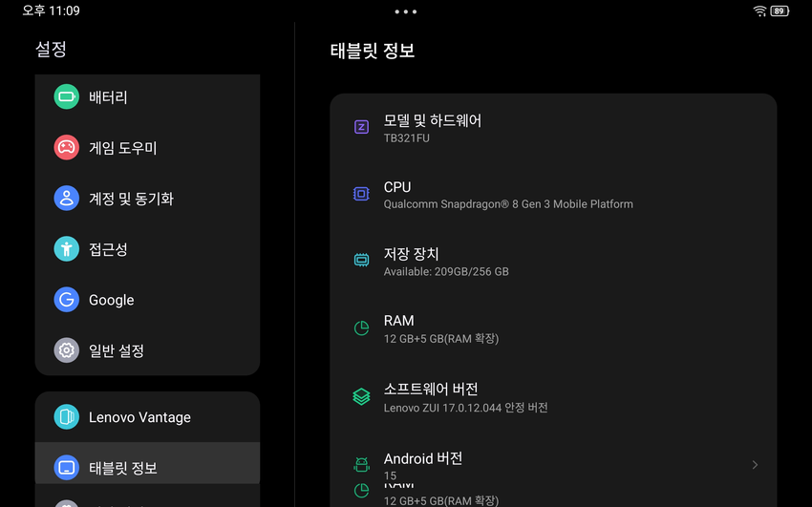This screenshot has height=507, width=812.
Task: Open 게임 도우미 settings entry
Action: click(x=147, y=147)
